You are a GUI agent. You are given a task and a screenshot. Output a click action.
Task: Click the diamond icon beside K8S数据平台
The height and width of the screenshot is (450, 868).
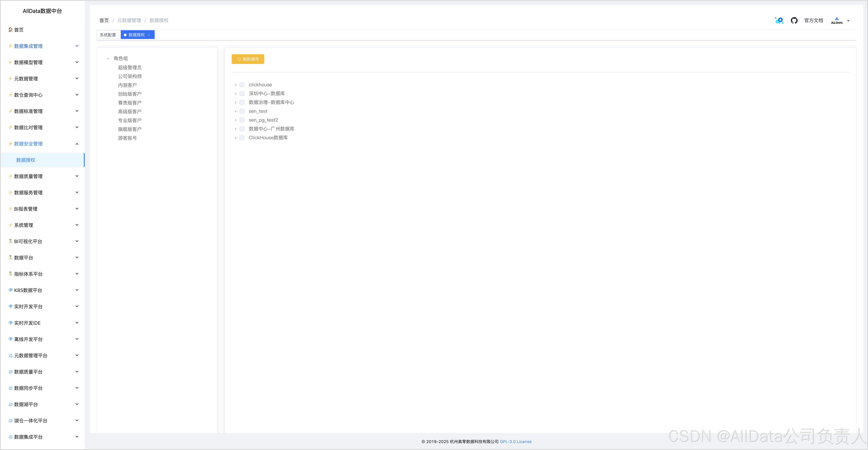11,290
